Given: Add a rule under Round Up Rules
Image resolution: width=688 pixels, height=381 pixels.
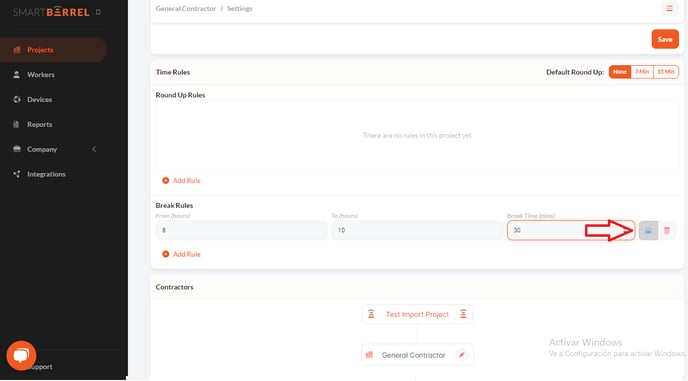Looking at the screenshot, I should coord(181,180).
